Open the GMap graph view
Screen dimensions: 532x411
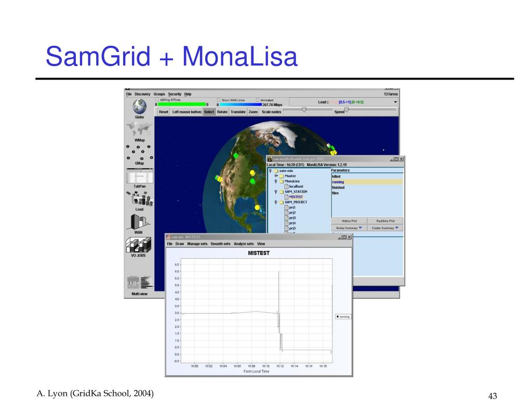139,152
